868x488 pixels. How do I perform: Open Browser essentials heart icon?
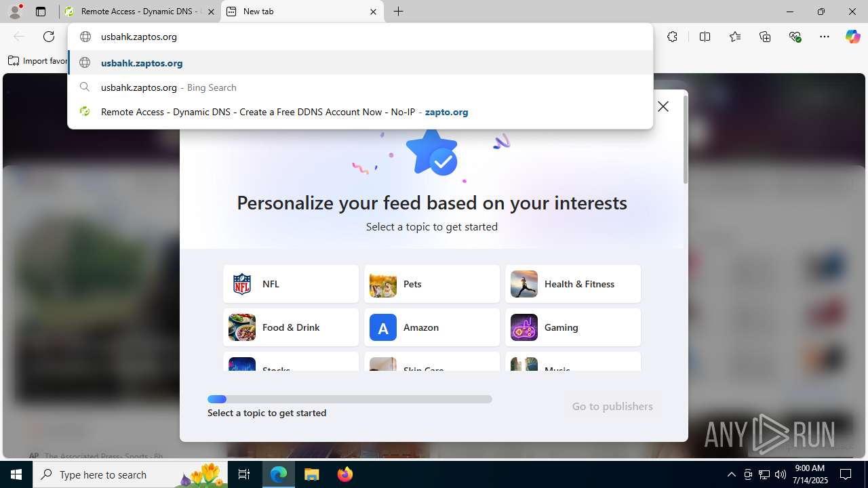[x=795, y=37]
